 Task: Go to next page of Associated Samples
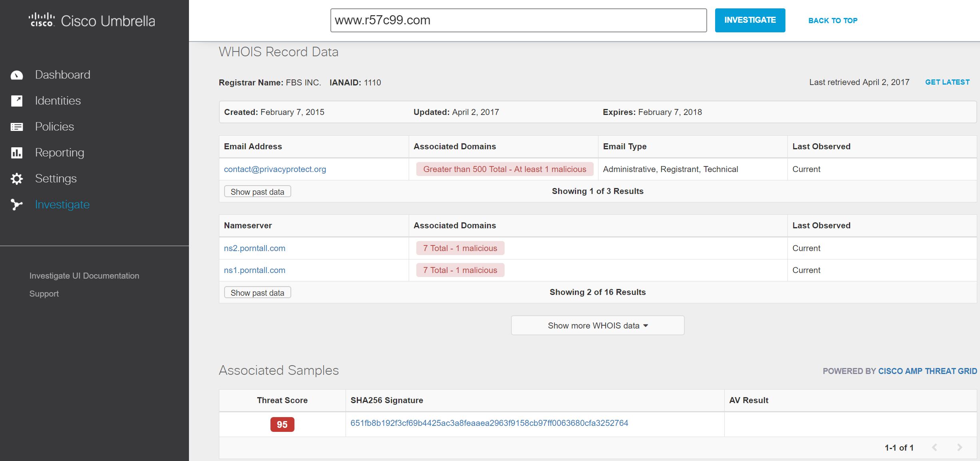pyautogui.click(x=960, y=447)
